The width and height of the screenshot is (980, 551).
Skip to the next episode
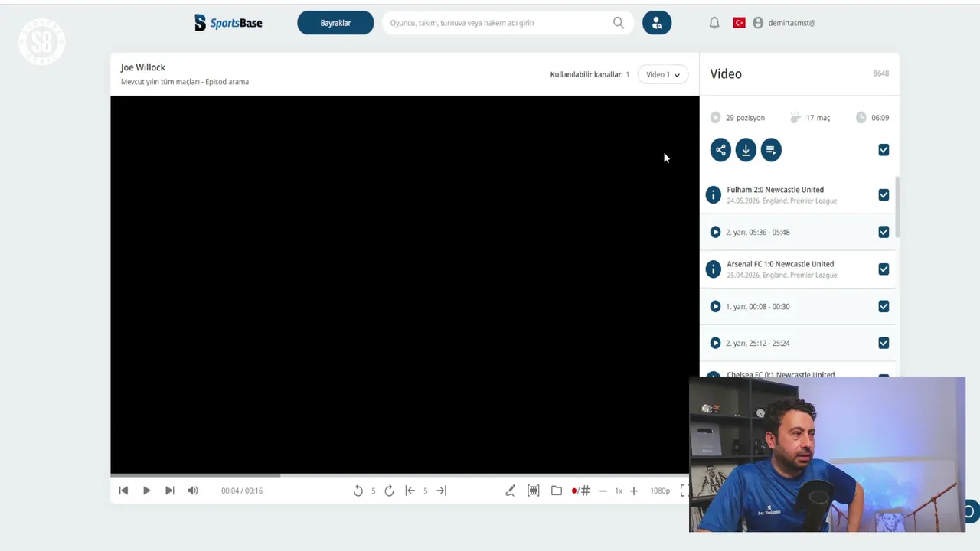170,491
